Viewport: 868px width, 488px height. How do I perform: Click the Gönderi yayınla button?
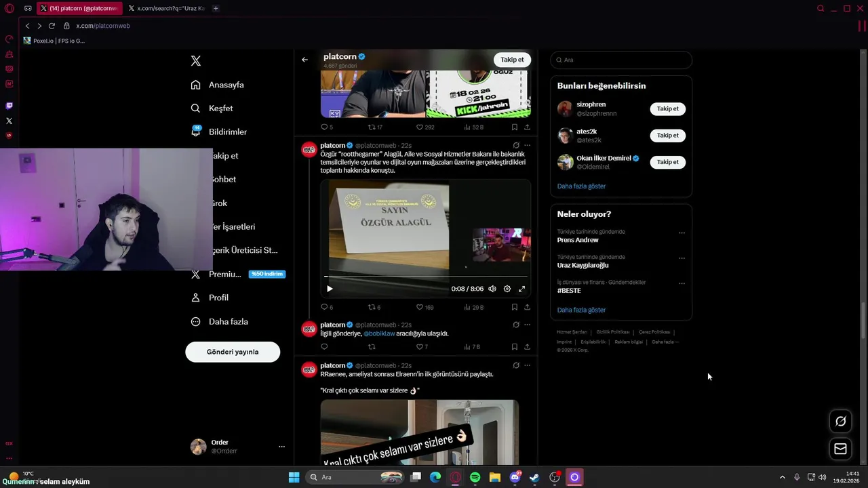233,352
